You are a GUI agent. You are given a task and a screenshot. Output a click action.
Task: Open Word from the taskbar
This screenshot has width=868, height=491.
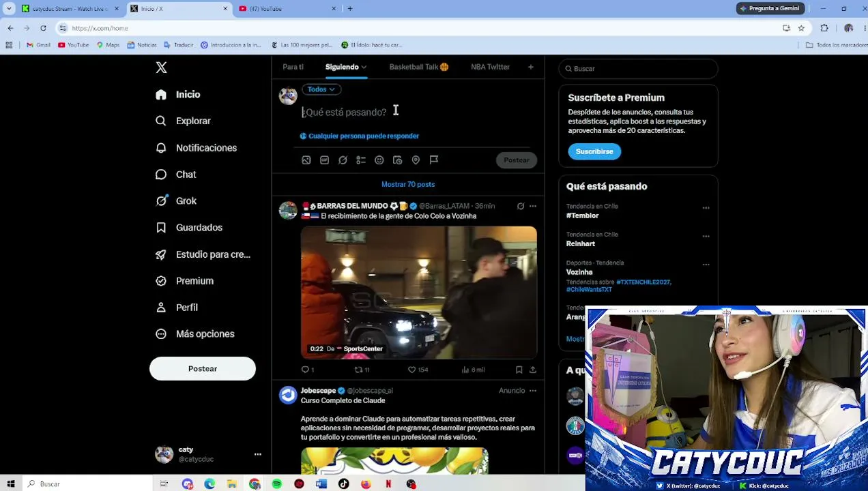[x=321, y=484]
